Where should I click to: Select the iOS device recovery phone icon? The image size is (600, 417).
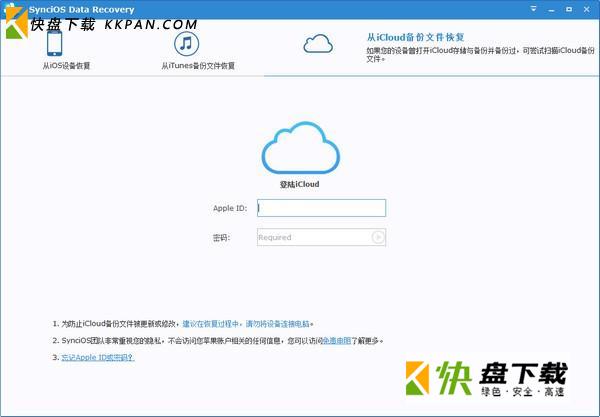(54, 43)
